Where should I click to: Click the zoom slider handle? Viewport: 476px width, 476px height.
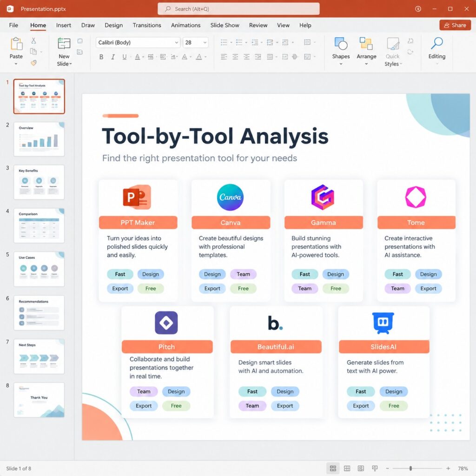(410, 469)
